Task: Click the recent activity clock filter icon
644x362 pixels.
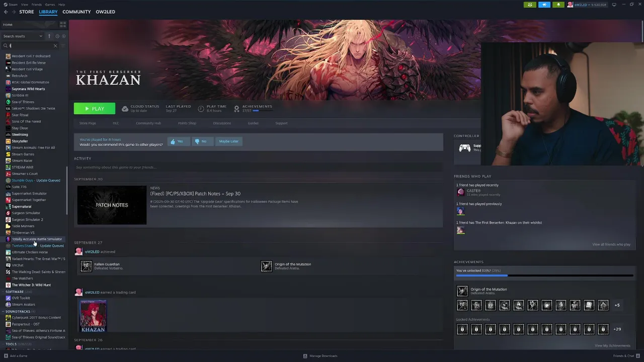Action: (57, 36)
